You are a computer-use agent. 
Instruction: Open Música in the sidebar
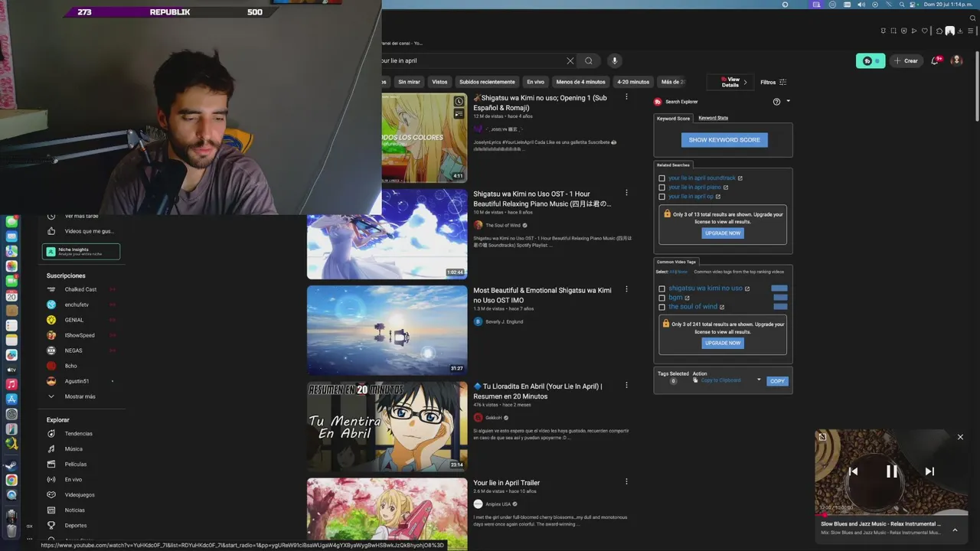click(73, 449)
